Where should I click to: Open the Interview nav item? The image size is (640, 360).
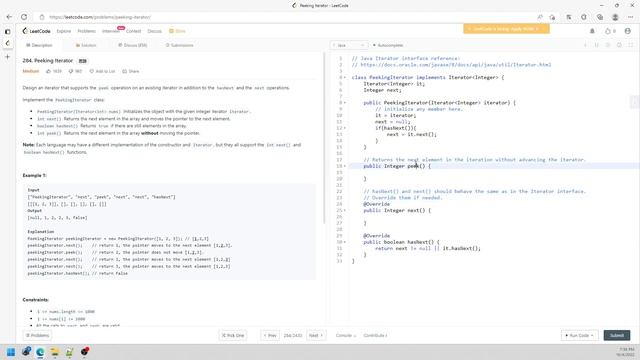pos(111,31)
